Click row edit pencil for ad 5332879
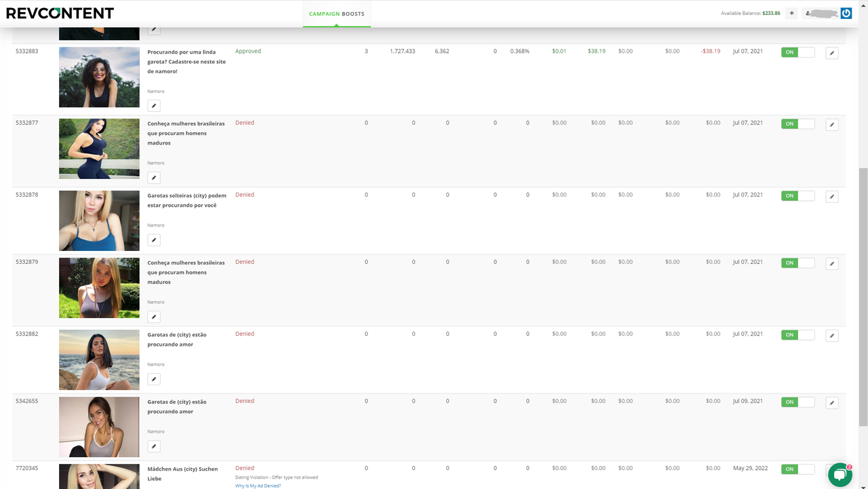Viewport: 868px width, 489px height. [832, 264]
